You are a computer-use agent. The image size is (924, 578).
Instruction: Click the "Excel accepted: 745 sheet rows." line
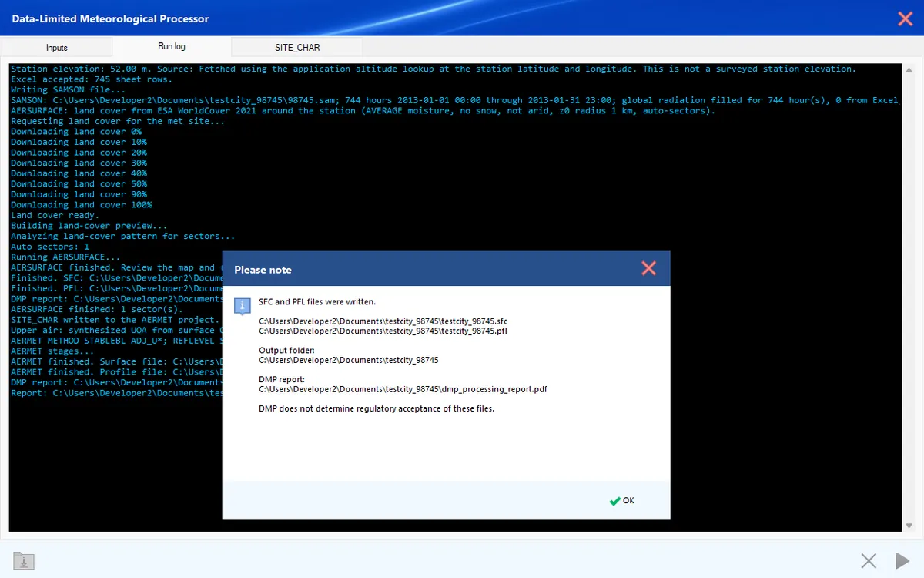pyautogui.click(x=92, y=79)
